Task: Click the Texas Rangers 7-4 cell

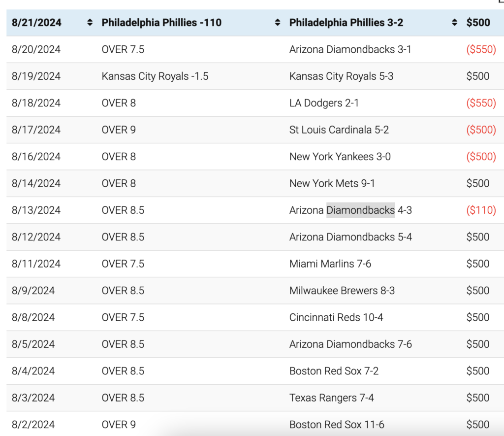Action: click(x=331, y=398)
